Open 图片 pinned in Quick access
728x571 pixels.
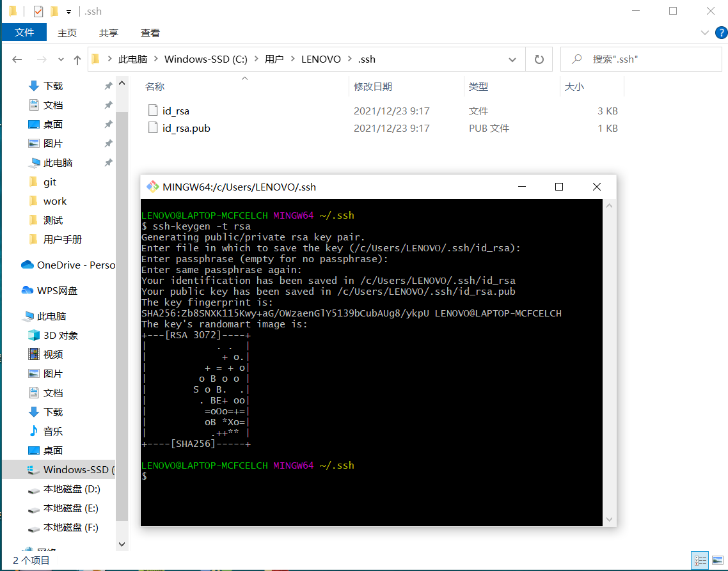pyautogui.click(x=53, y=143)
